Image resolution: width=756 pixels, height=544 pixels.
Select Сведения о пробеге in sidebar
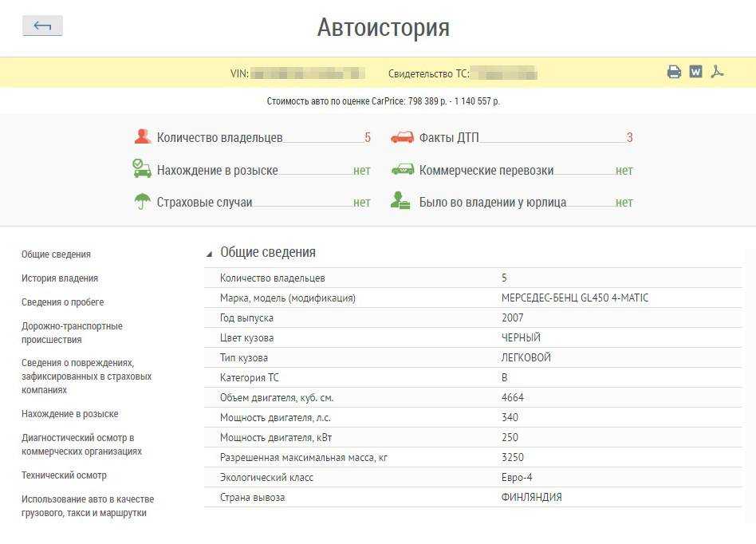[x=62, y=302]
